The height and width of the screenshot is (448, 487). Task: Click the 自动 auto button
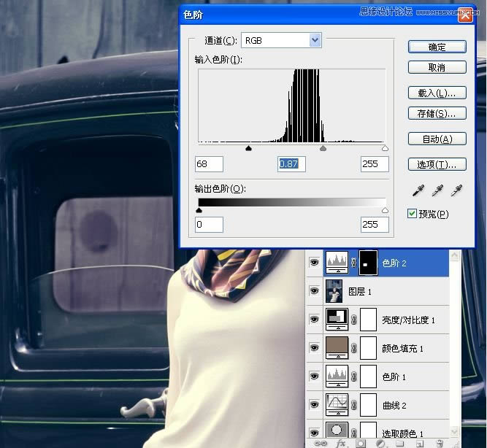click(x=437, y=139)
